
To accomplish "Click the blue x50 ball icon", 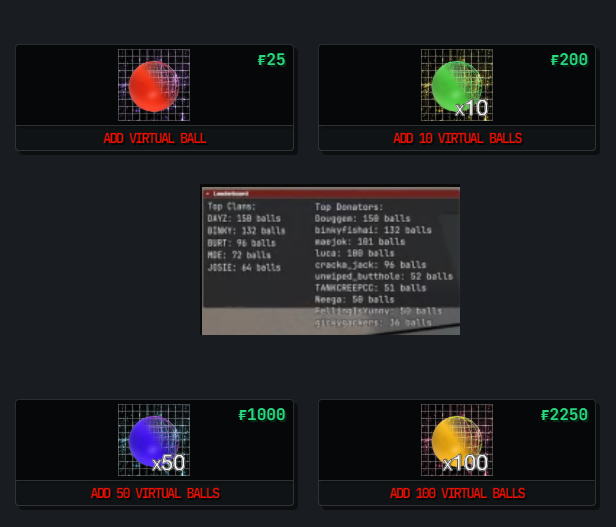I will 154,440.
